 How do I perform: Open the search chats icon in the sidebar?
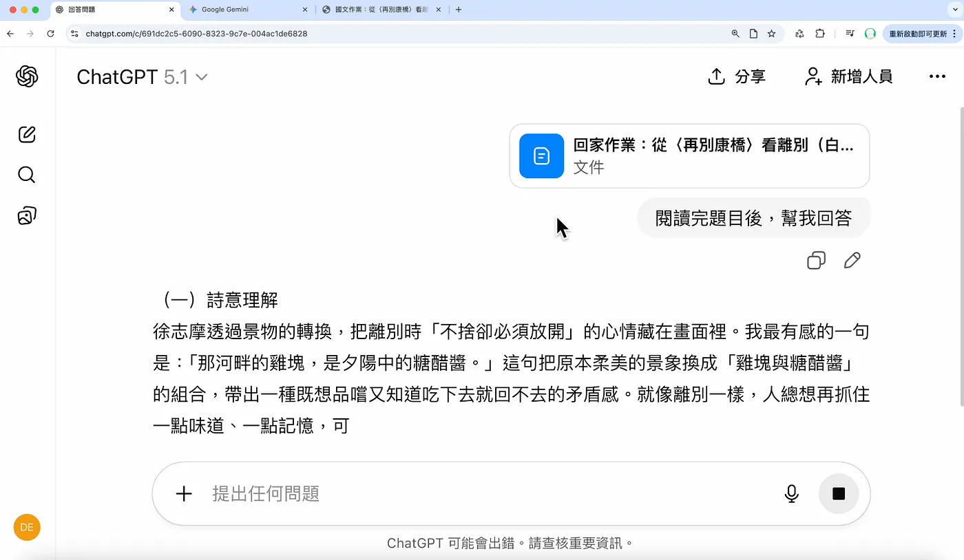(x=27, y=175)
